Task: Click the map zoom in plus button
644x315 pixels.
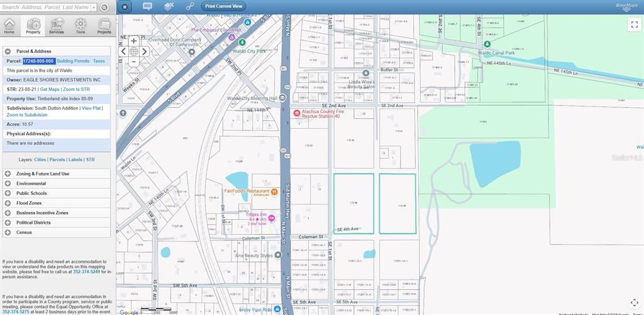Action: click(x=134, y=41)
